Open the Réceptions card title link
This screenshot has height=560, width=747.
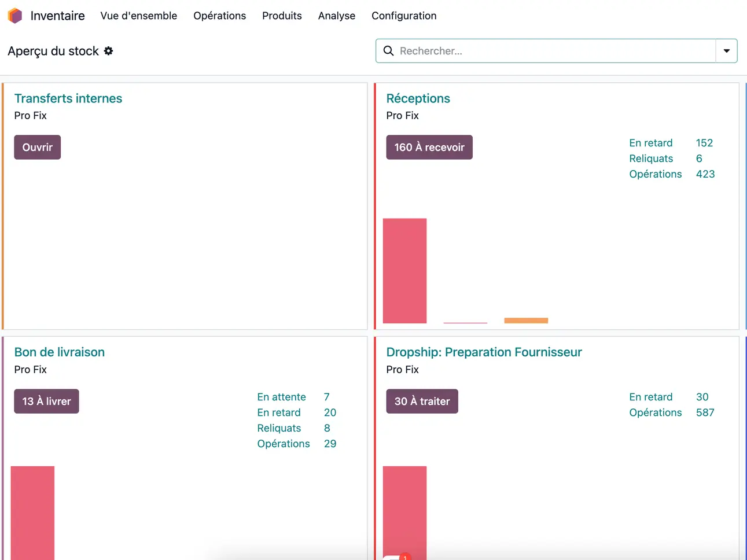(x=418, y=98)
